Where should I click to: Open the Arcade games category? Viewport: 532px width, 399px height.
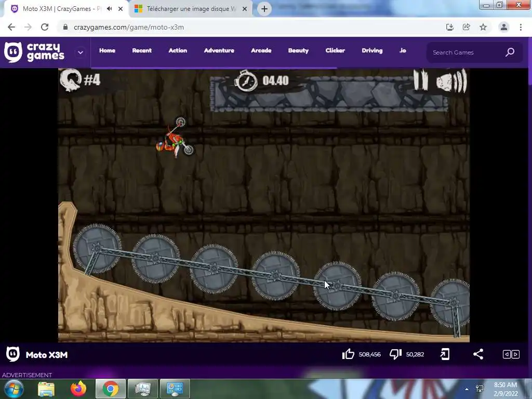click(261, 50)
